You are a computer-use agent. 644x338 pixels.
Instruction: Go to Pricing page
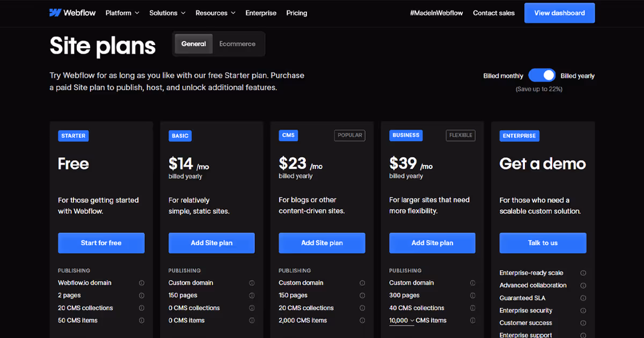pyautogui.click(x=297, y=13)
